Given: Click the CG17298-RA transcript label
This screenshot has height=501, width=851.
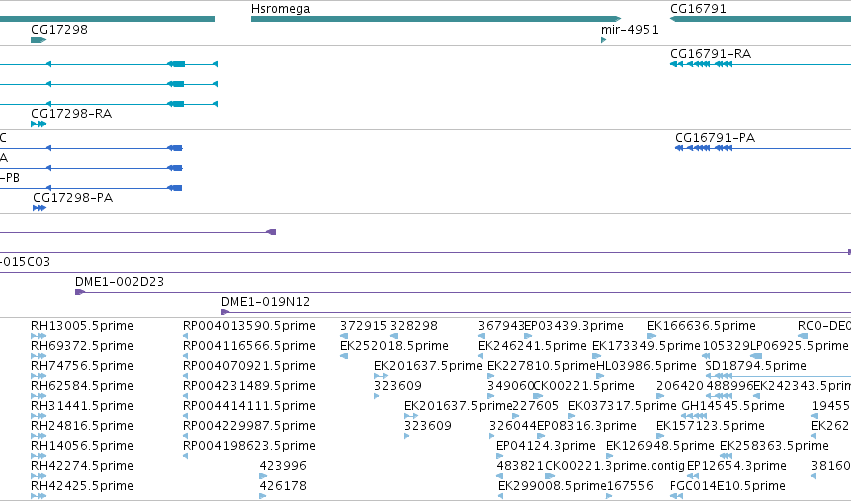Looking at the screenshot, I should pos(72,113).
